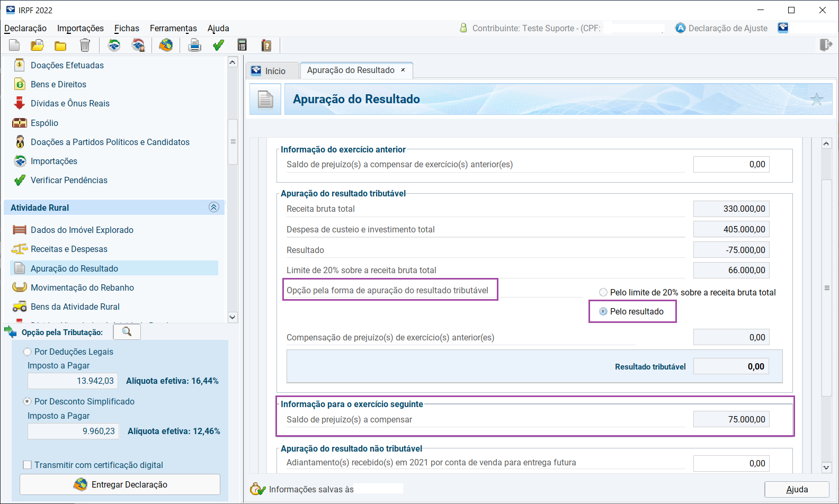
Task: Click the exit door icon on the toolbar's right side
Action: pos(826,44)
